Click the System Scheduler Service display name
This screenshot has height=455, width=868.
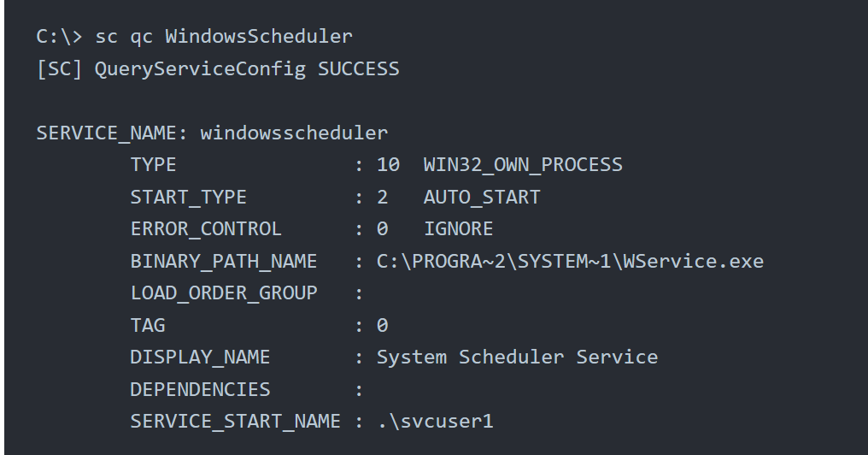[x=517, y=357]
